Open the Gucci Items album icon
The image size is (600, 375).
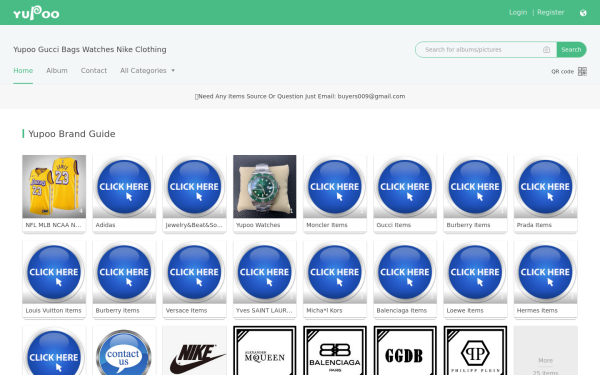[405, 187]
